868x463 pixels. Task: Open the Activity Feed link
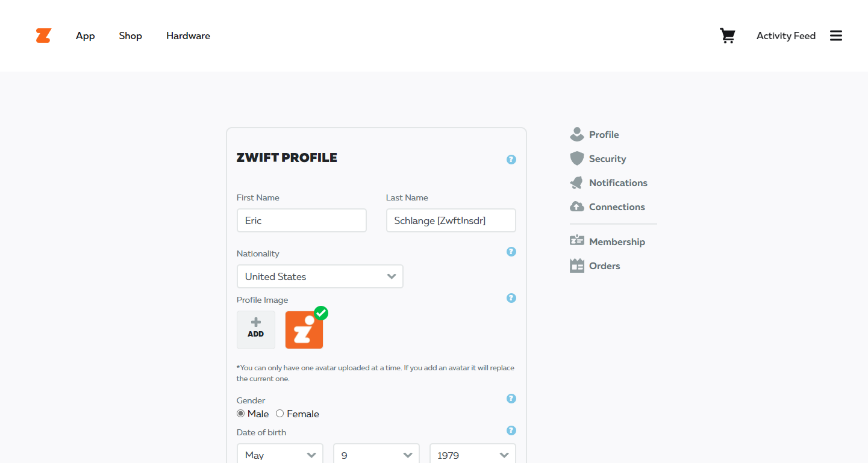pos(786,36)
